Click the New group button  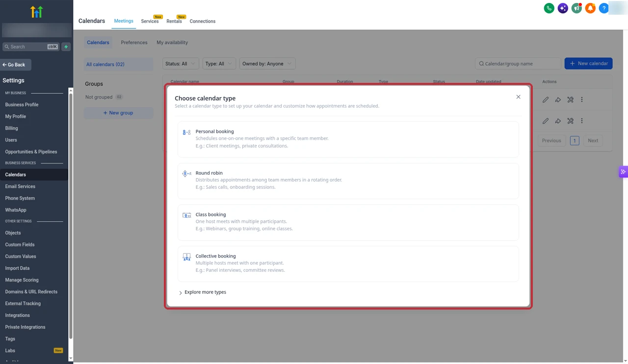click(x=118, y=113)
